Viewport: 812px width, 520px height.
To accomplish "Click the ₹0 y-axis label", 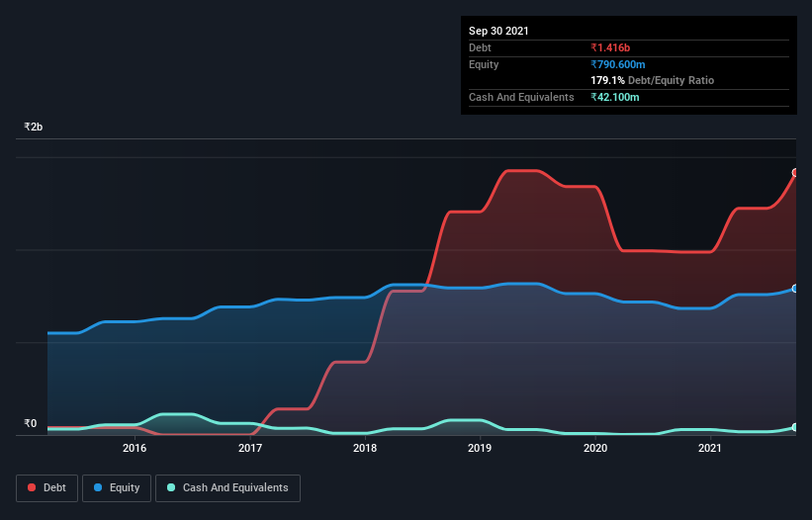I will 30,423.
